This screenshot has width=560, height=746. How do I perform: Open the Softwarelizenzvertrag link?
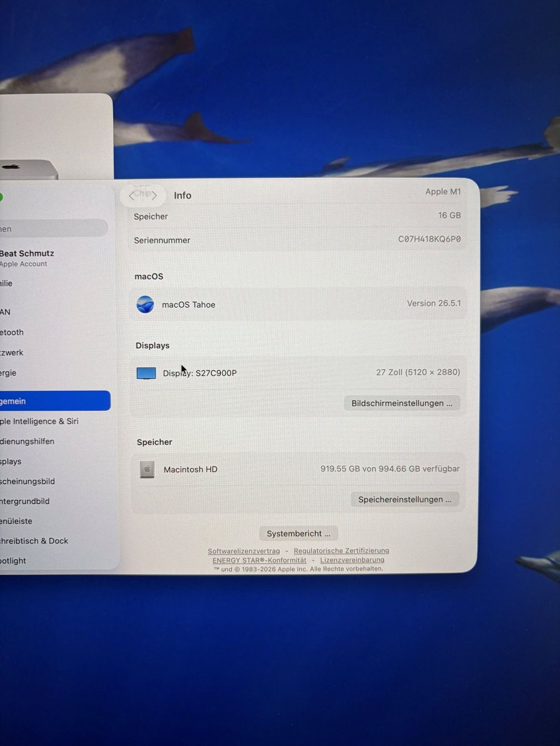tap(244, 551)
